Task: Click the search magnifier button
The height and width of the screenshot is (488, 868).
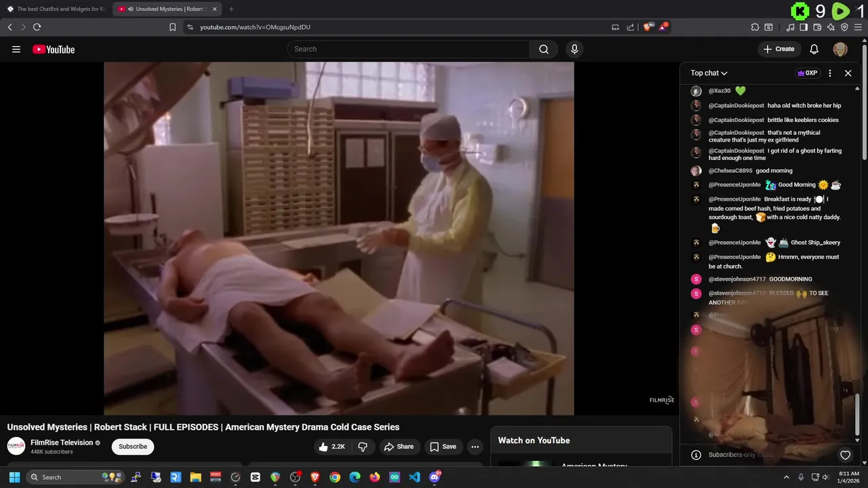Action: click(x=544, y=49)
